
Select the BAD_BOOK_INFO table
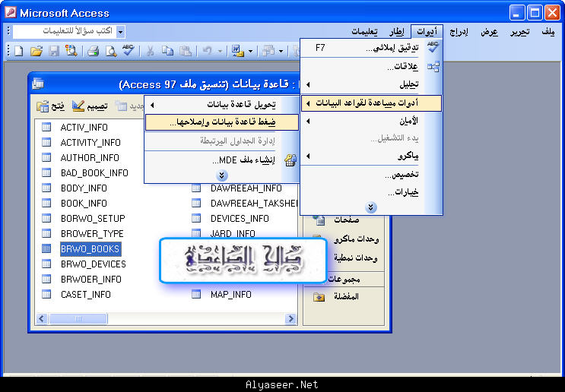point(94,172)
